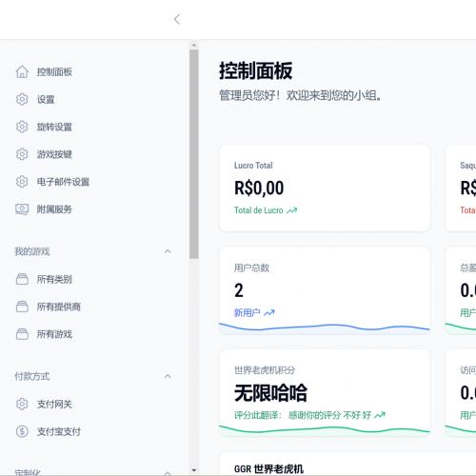Click the 我的游戏 section header text
This screenshot has width=476, height=476.
pos(32,251)
